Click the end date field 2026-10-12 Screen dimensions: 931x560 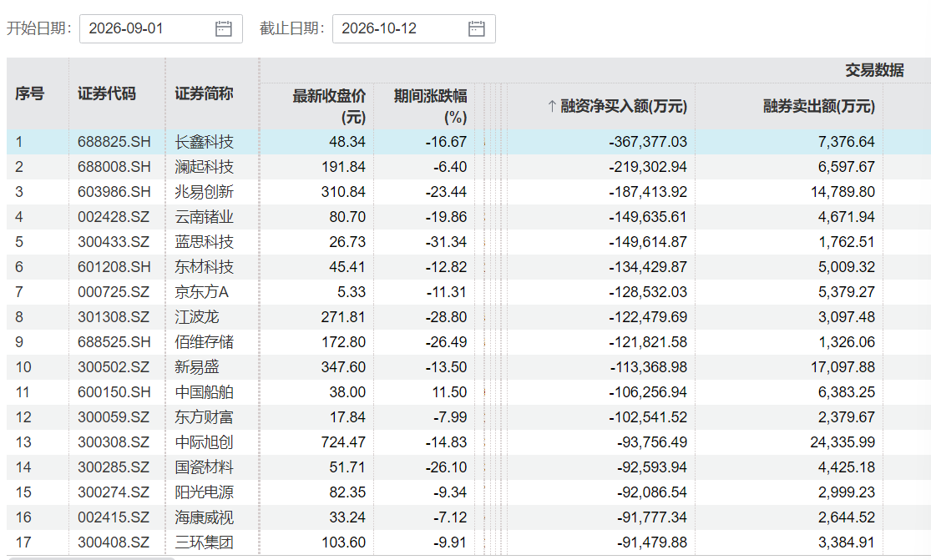pos(414,28)
